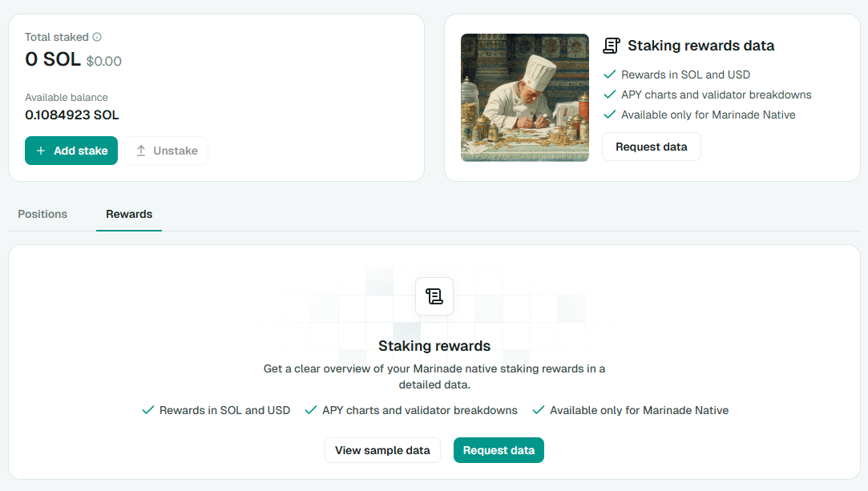
Task: Click checkmark beside bottom Rewards in SOL and USD
Action: point(147,410)
